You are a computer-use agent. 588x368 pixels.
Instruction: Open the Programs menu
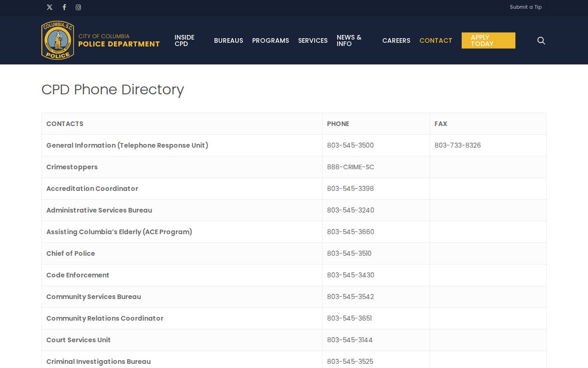coord(271,40)
